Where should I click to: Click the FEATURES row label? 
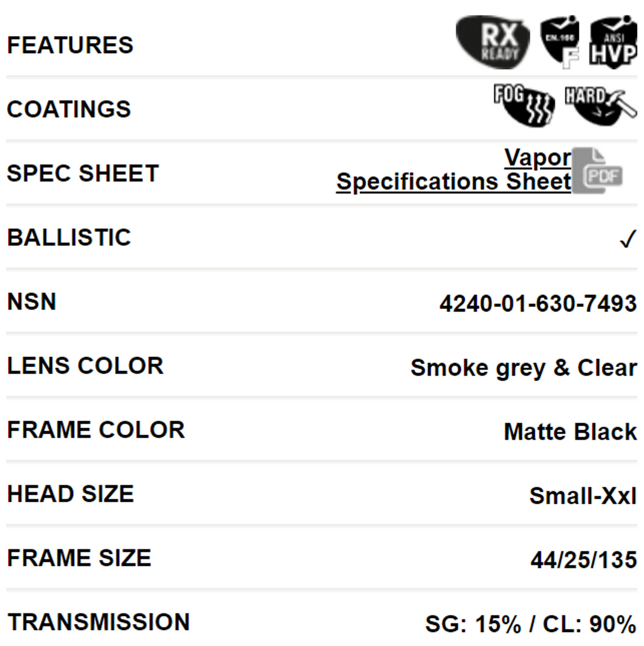pos(70,45)
